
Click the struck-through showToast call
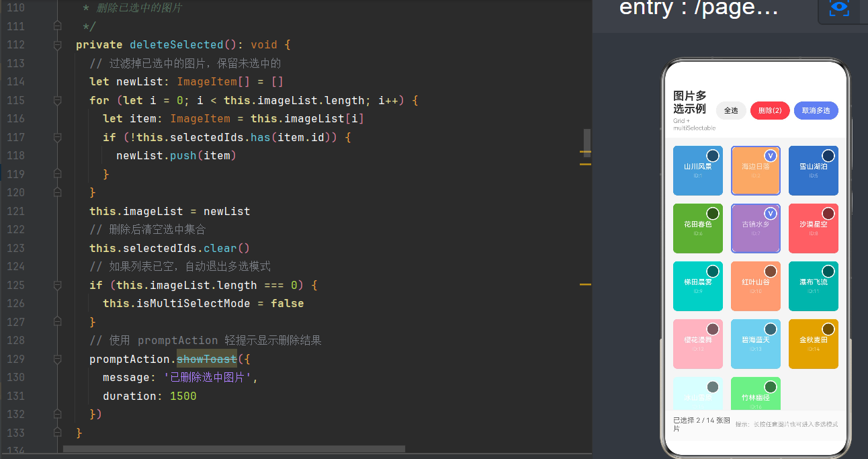207,359
